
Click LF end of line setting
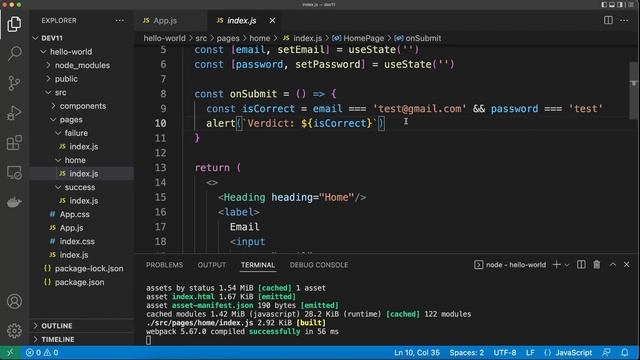coord(530,353)
